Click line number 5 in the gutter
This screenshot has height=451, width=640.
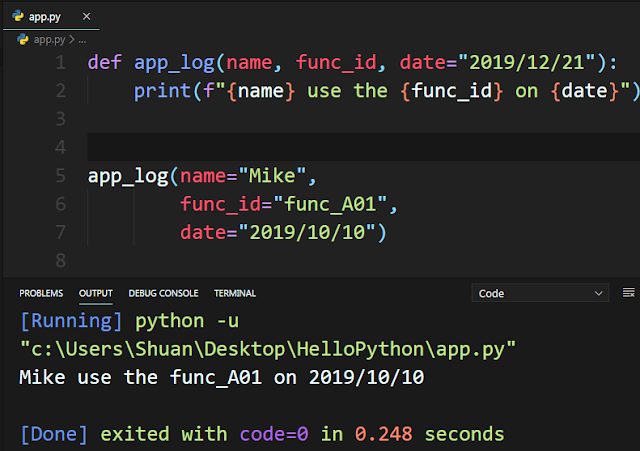click(60, 176)
